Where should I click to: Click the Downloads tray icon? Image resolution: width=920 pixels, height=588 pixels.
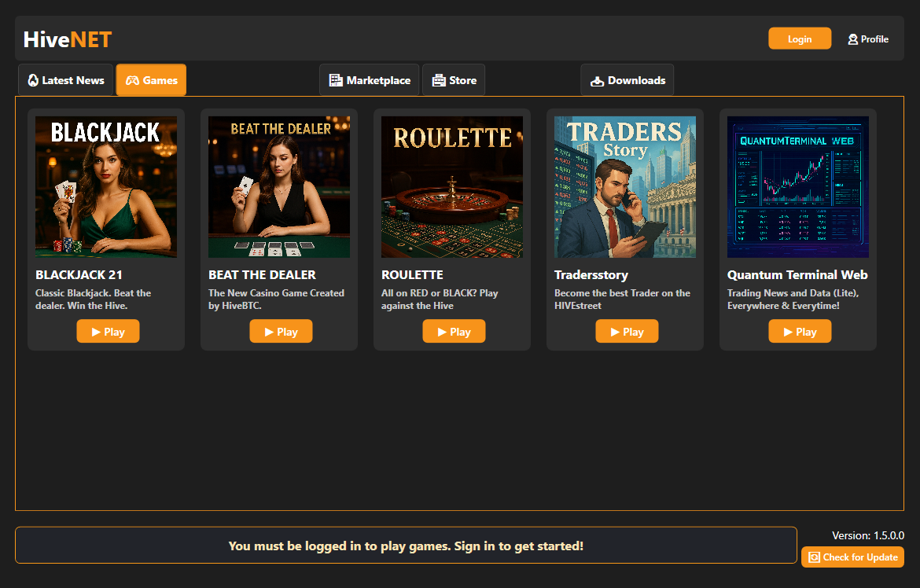pos(598,80)
